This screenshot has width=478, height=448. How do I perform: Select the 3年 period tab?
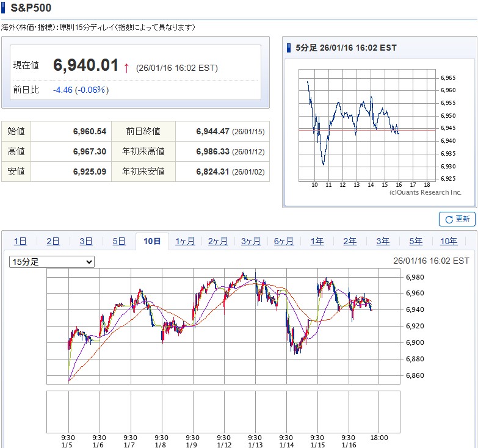point(383,241)
